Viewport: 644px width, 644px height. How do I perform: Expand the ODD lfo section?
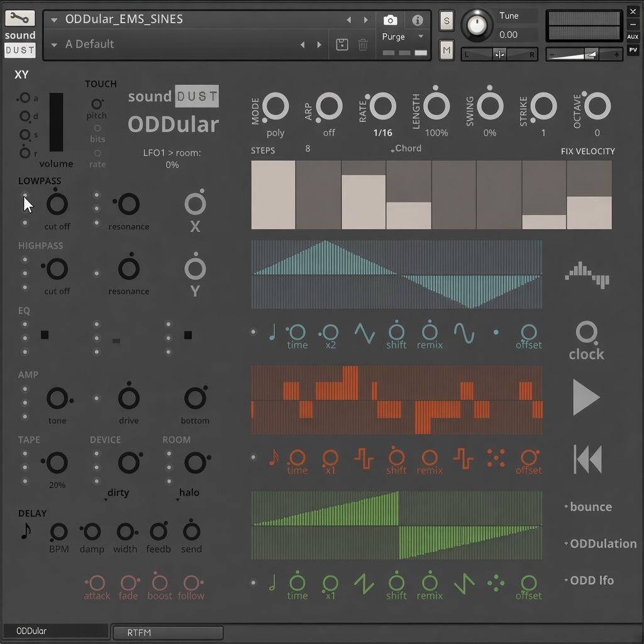589,580
